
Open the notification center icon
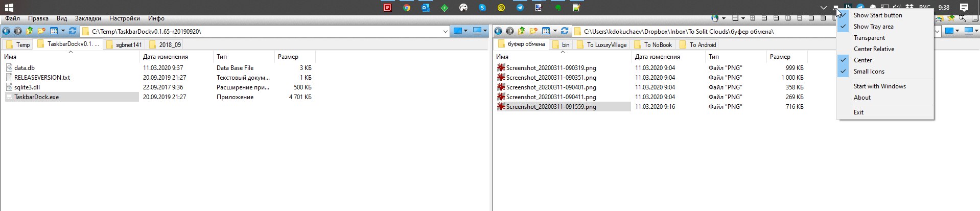coord(964,8)
